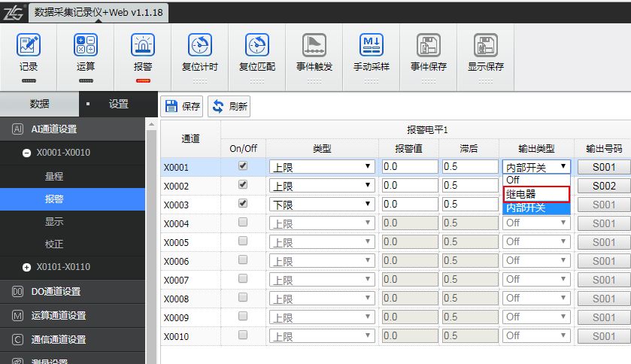Screen dimensions: 631x364
Task: Open the DO通道设置 sidebar section
Action: point(56,292)
